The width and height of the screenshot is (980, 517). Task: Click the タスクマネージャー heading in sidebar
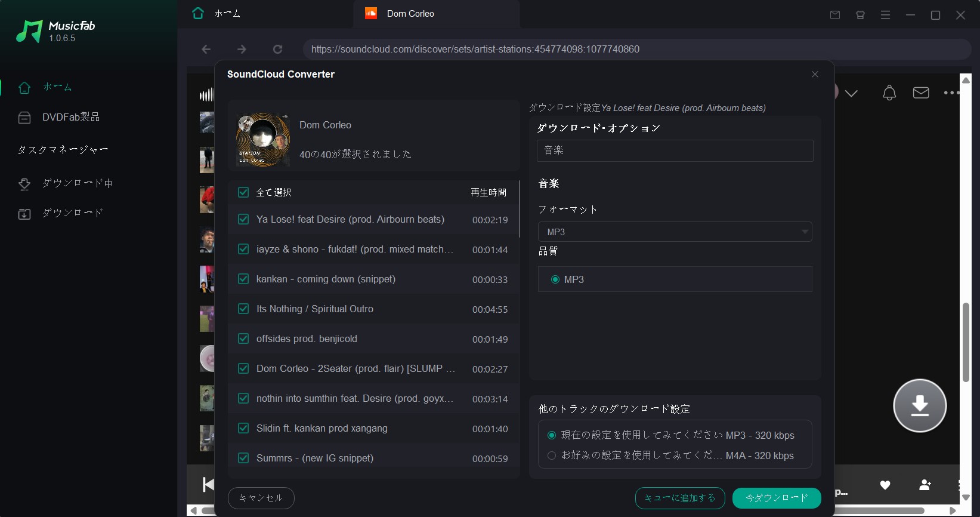click(x=63, y=149)
